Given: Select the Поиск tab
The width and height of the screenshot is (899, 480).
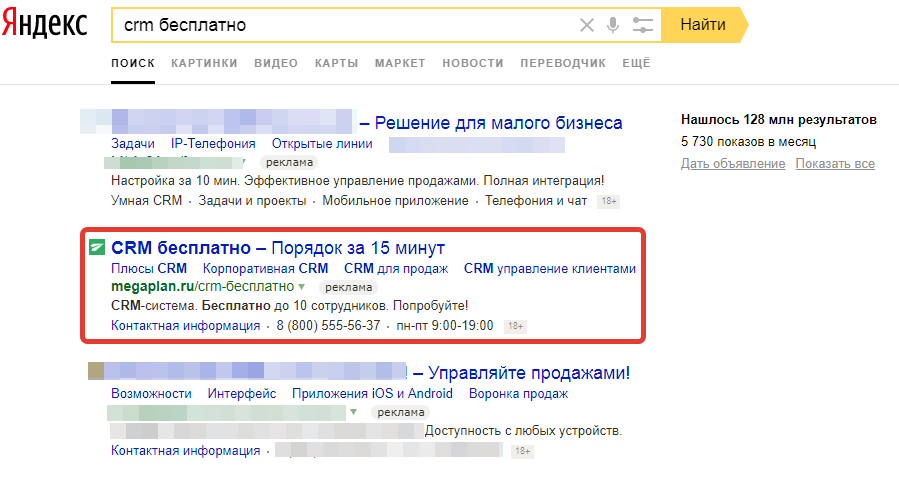Looking at the screenshot, I should (x=133, y=63).
